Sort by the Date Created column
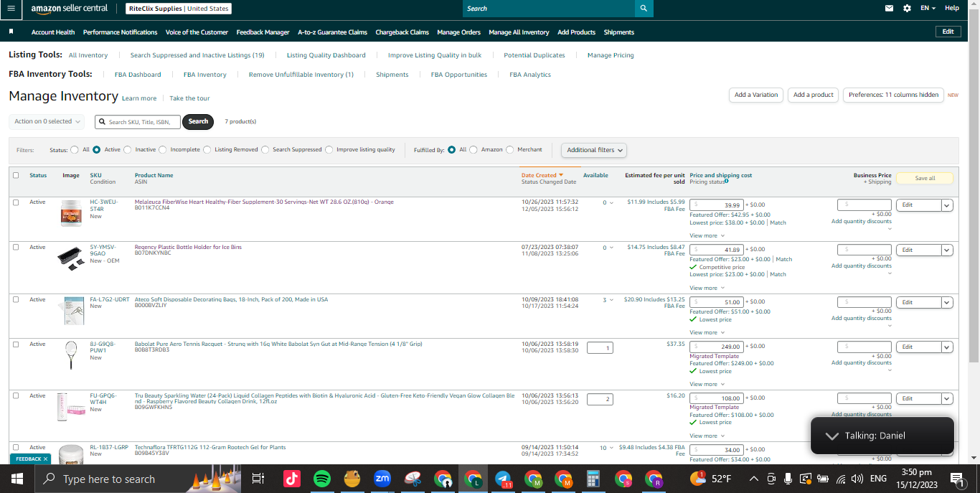This screenshot has height=493, width=980. click(542, 175)
